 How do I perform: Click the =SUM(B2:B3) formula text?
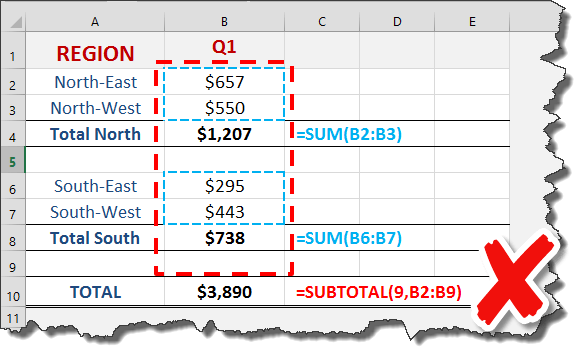(x=349, y=134)
